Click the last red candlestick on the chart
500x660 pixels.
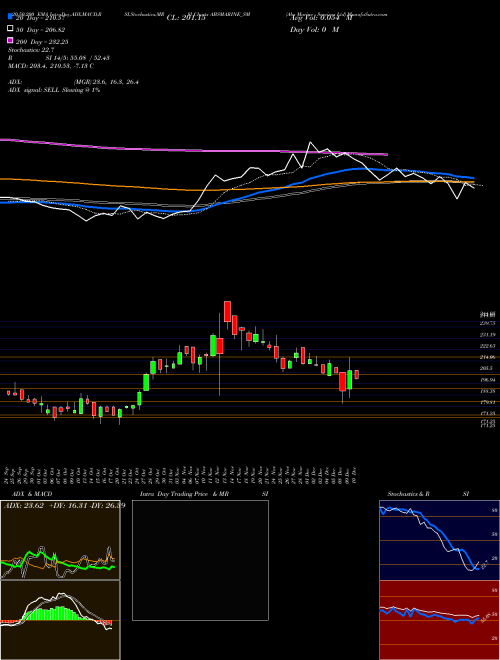(x=356, y=375)
